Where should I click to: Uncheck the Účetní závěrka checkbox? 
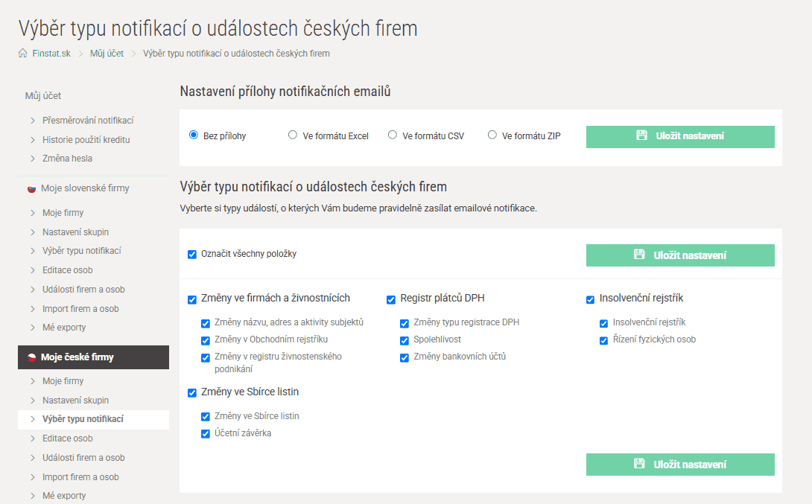click(206, 433)
